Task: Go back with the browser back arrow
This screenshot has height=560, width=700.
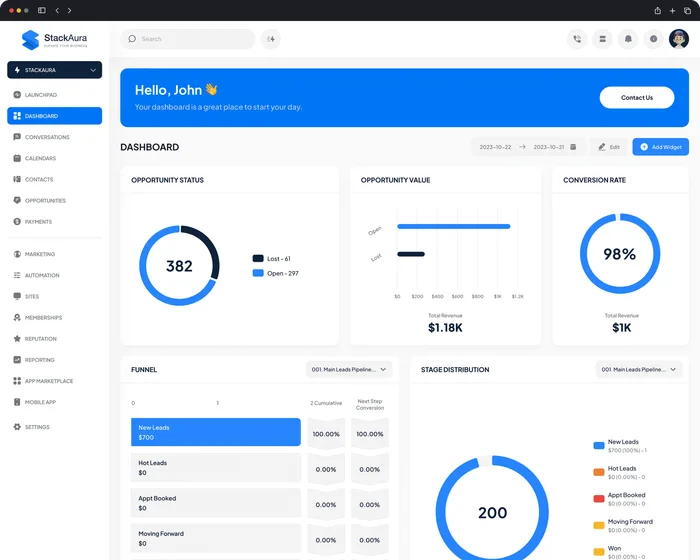Action: [x=57, y=10]
